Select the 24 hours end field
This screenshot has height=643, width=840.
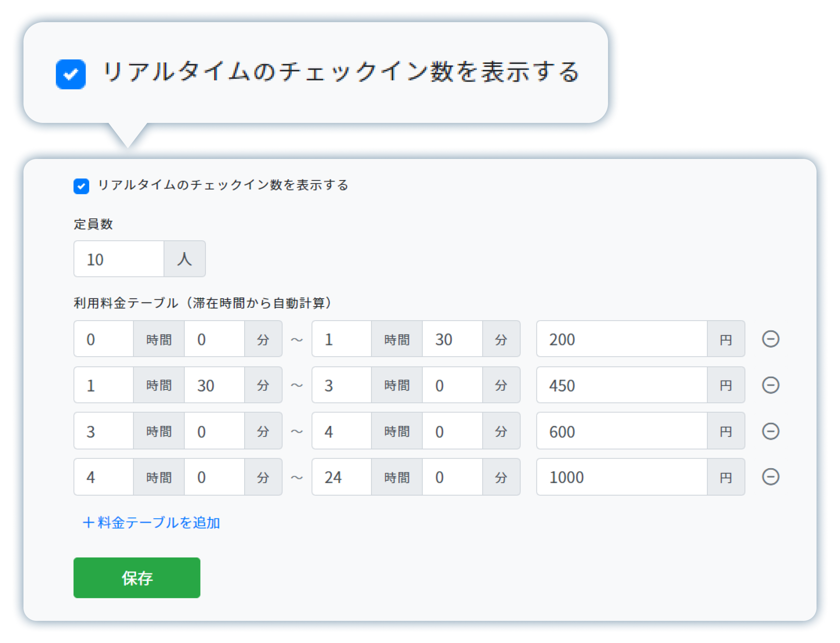click(x=341, y=477)
